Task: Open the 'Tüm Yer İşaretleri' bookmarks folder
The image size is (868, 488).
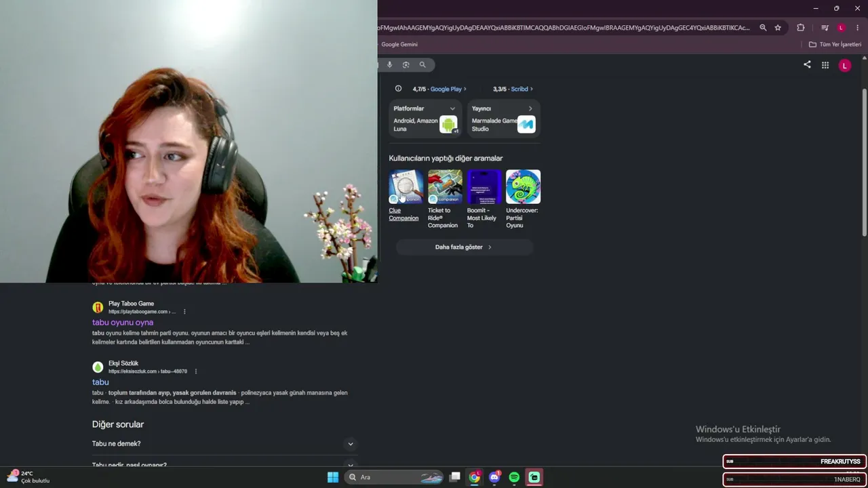Action: click(835, 45)
